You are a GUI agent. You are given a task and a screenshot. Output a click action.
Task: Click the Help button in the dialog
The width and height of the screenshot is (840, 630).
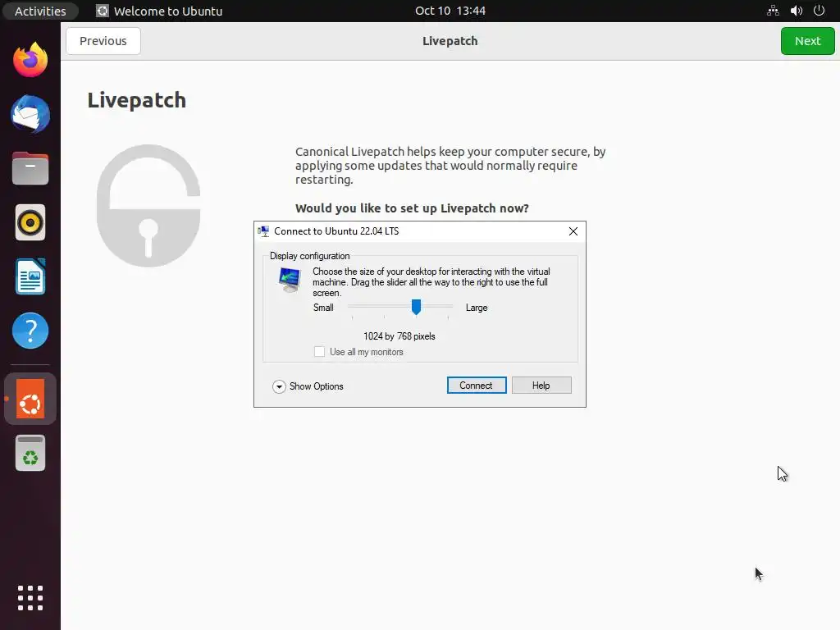coord(541,386)
